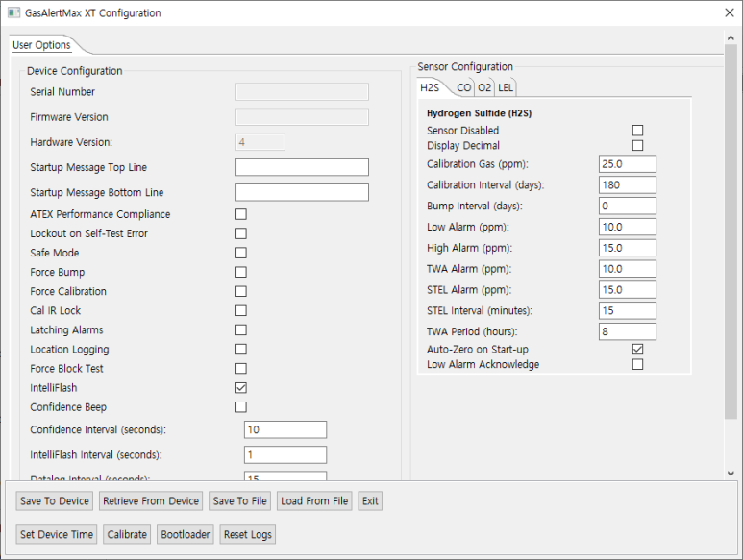The image size is (743, 560).
Task: Click the TWA Period hours field
Action: click(x=628, y=331)
